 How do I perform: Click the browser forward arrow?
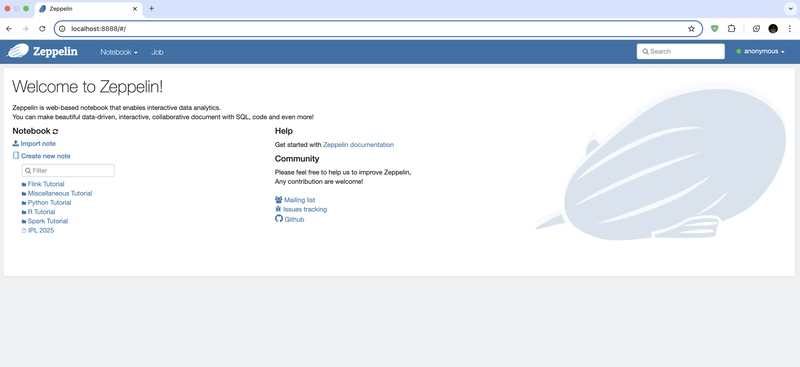click(x=25, y=29)
